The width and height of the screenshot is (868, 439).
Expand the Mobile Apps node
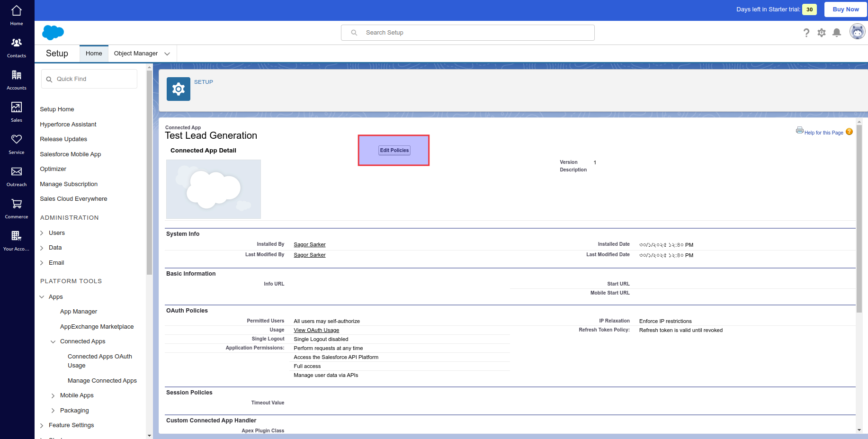coord(53,396)
